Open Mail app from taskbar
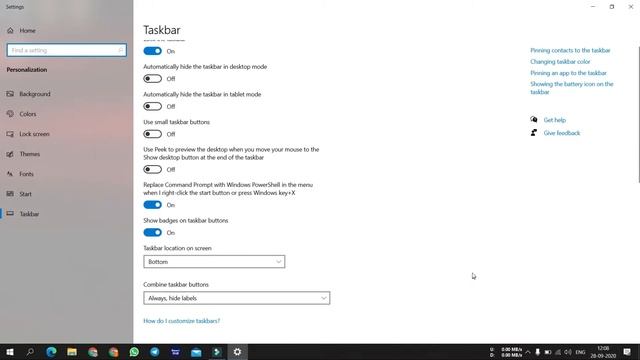 (196, 352)
